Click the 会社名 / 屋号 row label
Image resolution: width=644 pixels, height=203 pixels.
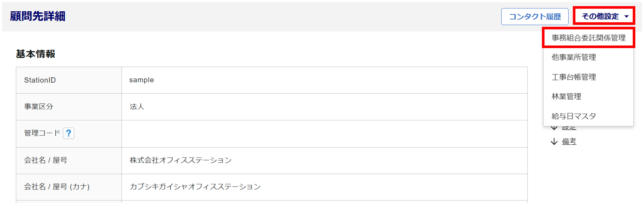45,160
